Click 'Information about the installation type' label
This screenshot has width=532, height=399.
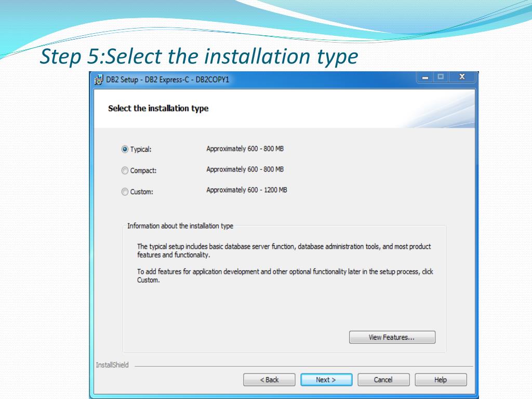(x=180, y=226)
